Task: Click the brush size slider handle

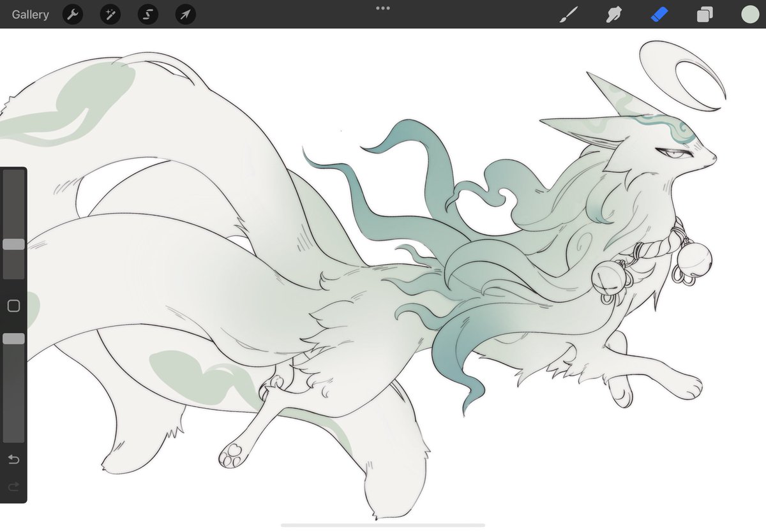Action: point(13,244)
